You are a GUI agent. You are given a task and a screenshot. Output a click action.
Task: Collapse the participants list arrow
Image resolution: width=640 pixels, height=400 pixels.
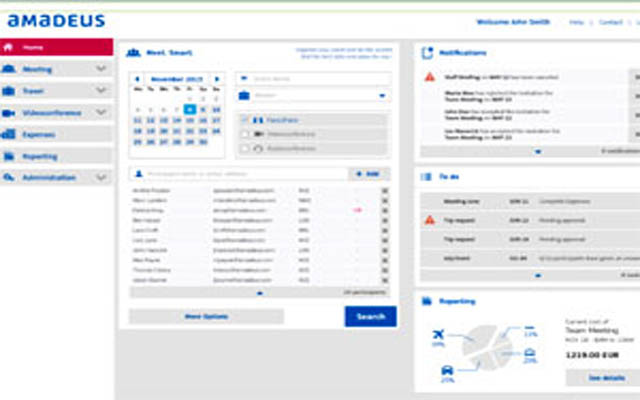pyautogui.click(x=260, y=293)
